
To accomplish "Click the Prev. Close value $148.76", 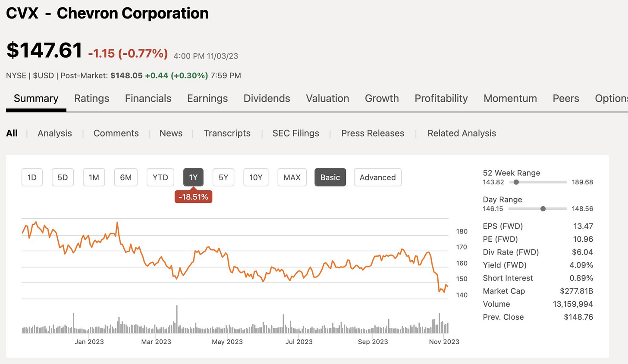I will coord(578,317).
